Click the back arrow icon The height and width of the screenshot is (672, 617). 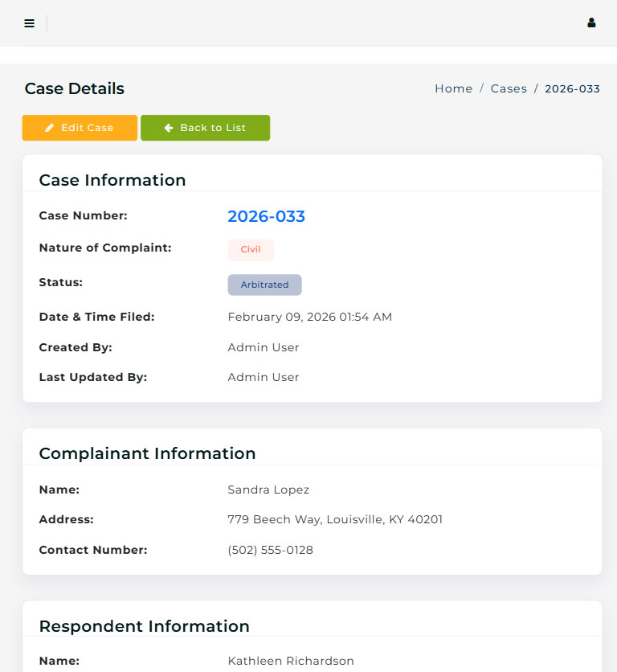(x=169, y=128)
